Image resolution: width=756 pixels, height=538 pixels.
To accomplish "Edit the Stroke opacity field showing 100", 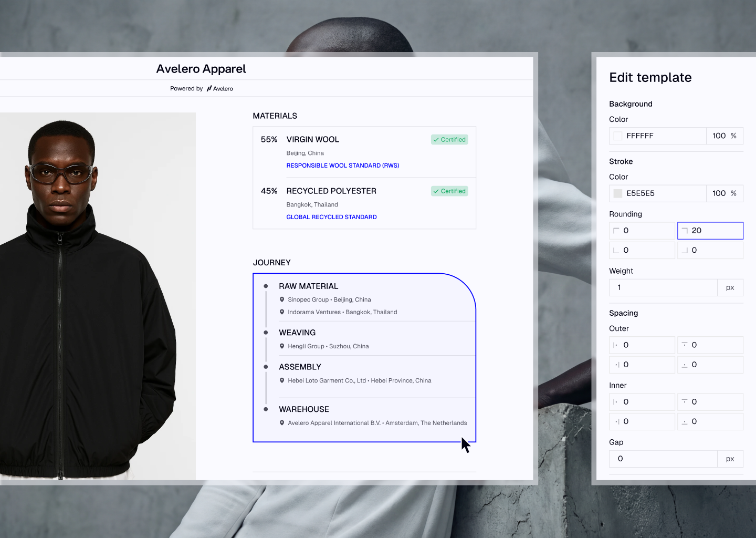I will [x=724, y=193].
